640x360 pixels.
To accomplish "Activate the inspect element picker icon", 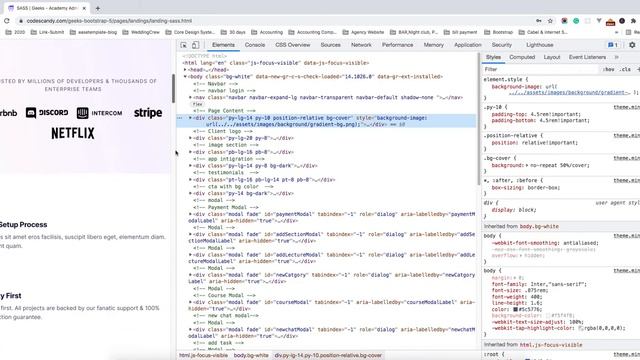I will [x=184, y=45].
